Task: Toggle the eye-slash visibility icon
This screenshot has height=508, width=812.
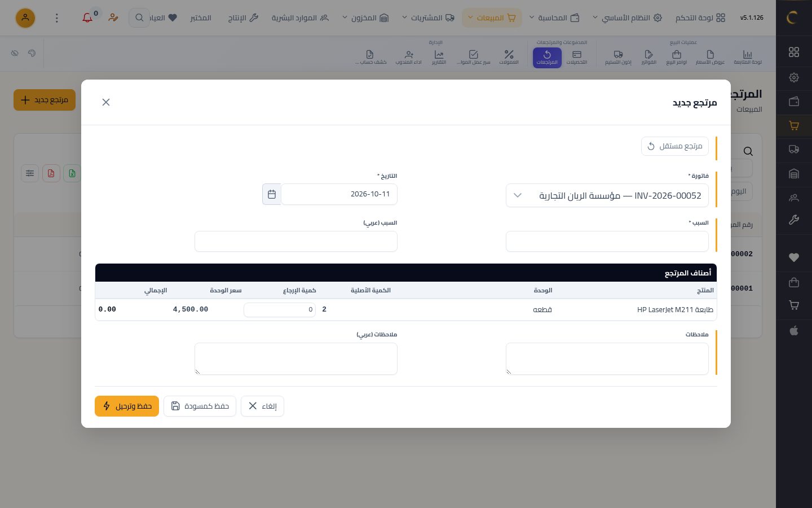Action: [15, 53]
